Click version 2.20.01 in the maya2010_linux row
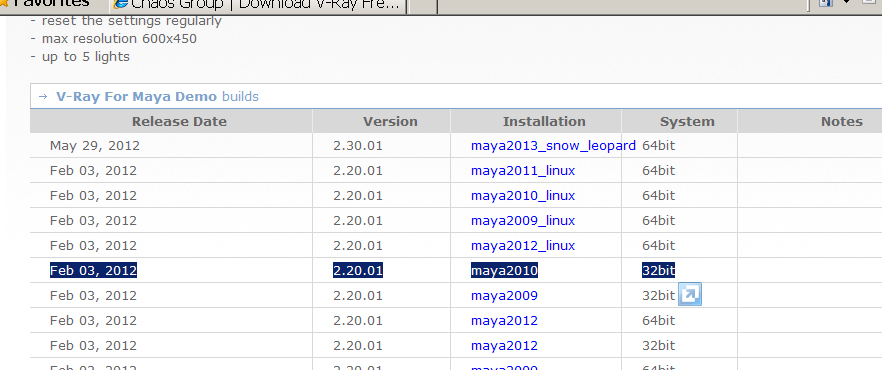Viewport: 882px width, 370px height. [x=358, y=196]
